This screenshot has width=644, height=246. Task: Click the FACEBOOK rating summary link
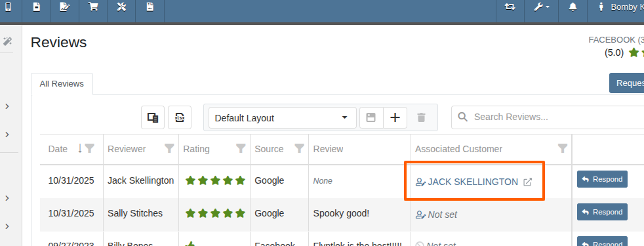click(x=616, y=40)
